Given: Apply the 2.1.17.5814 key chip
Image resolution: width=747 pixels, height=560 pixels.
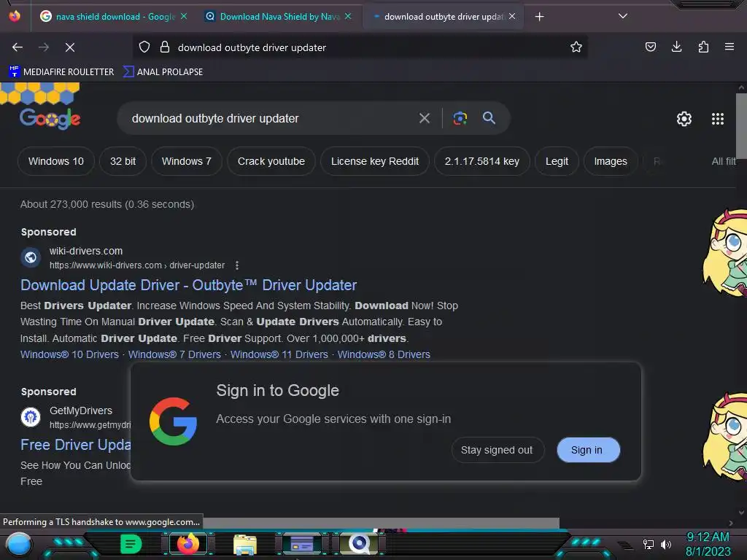Looking at the screenshot, I should click(481, 161).
